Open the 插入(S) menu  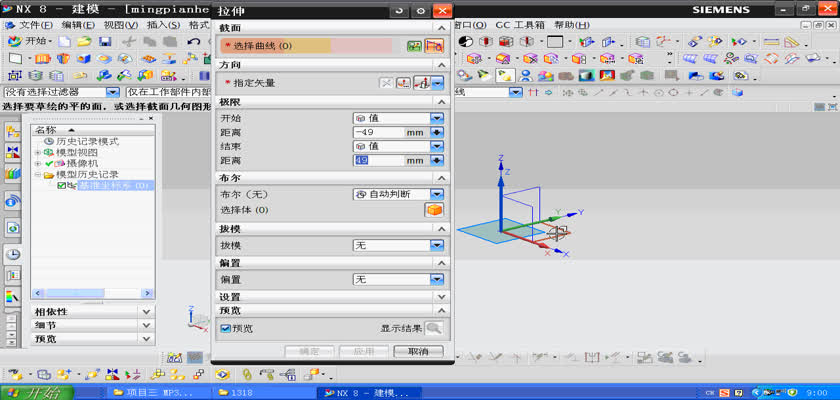point(163,25)
